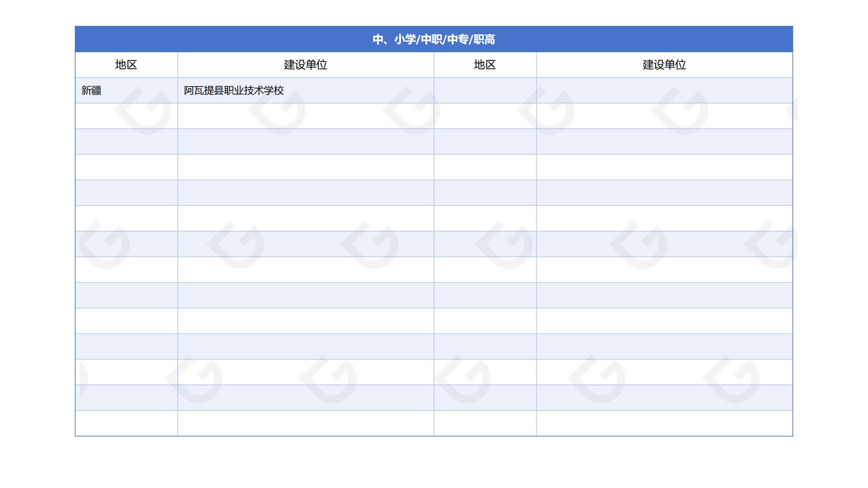Image resolution: width=868 pixels, height=488 pixels.
Task: Click last-row cell in second "地区" column
Action: 485,423
